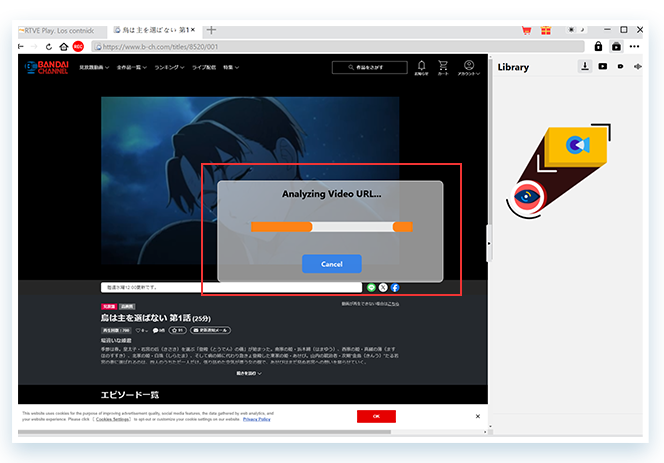Dismiss the cookie banner X
This screenshot has width=664, height=463.
pyautogui.click(x=478, y=416)
